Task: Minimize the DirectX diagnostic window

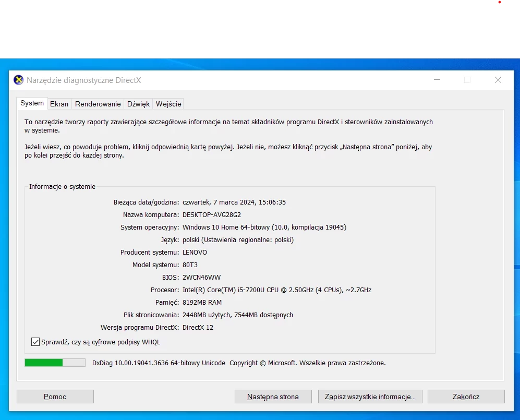Action: pyautogui.click(x=437, y=80)
